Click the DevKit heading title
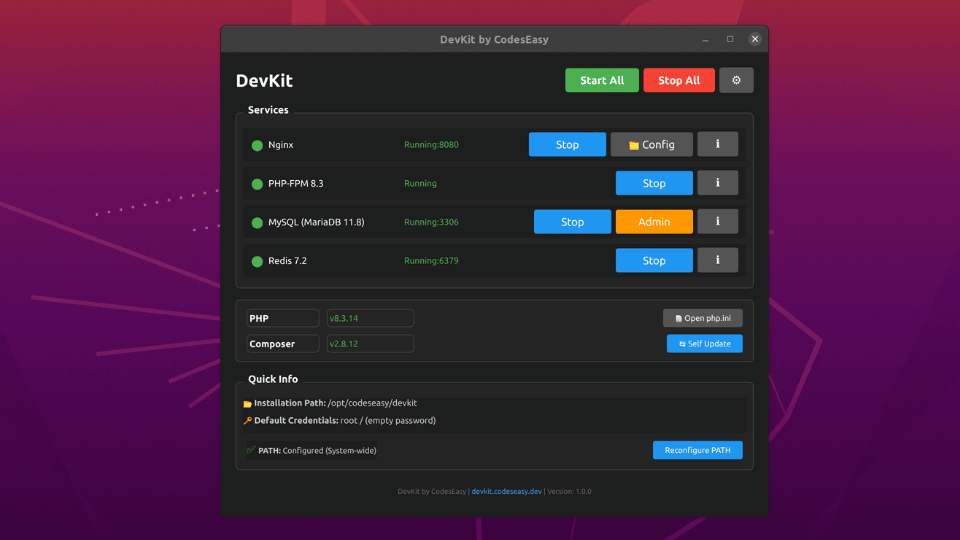960x540 pixels. (264, 81)
